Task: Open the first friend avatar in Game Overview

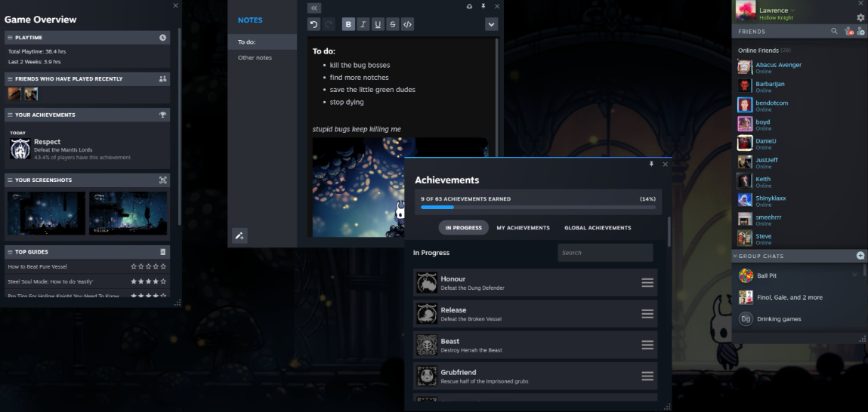Action: coord(14,94)
